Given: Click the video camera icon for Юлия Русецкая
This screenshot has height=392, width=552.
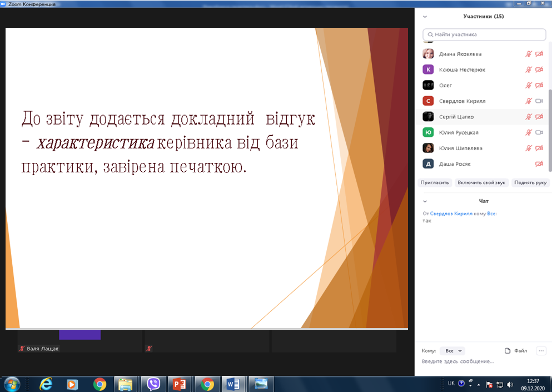Looking at the screenshot, I should click(x=539, y=132).
